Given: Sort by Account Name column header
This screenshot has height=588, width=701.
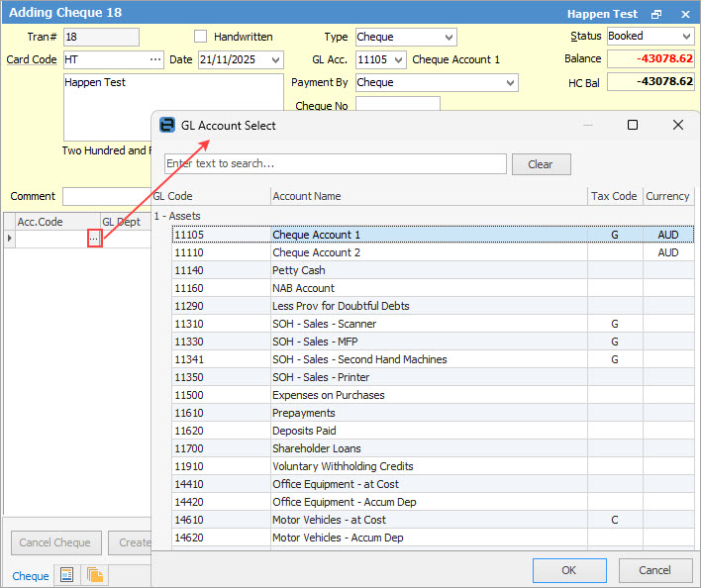Looking at the screenshot, I should point(429,196).
